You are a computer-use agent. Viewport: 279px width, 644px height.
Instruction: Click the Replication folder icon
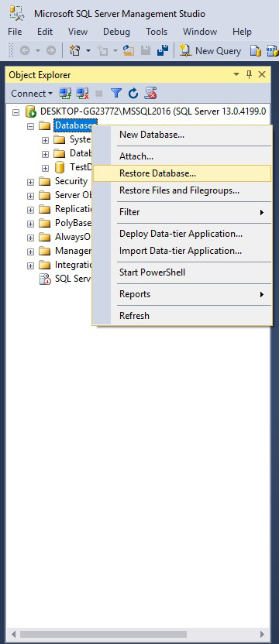[x=44, y=209]
